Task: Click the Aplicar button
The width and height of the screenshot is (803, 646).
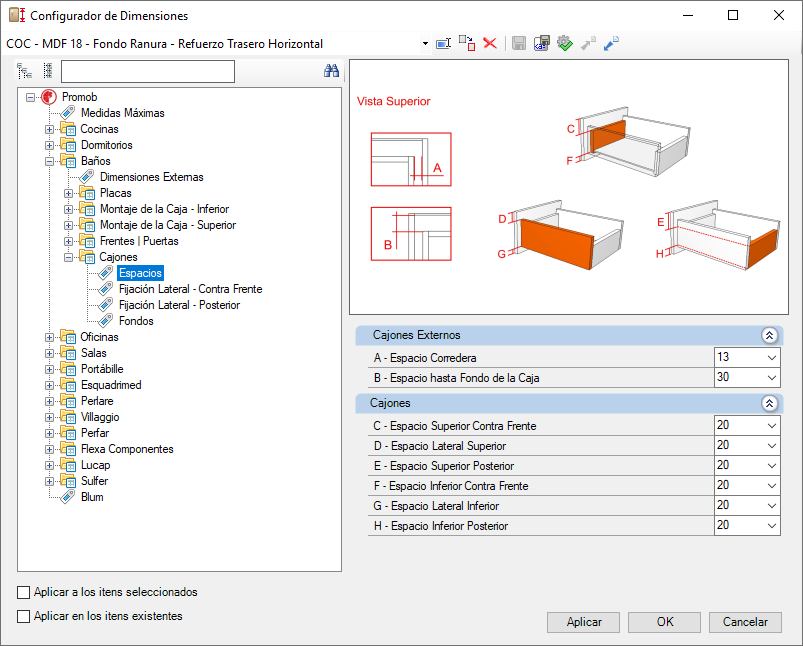Action: [583, 622]
